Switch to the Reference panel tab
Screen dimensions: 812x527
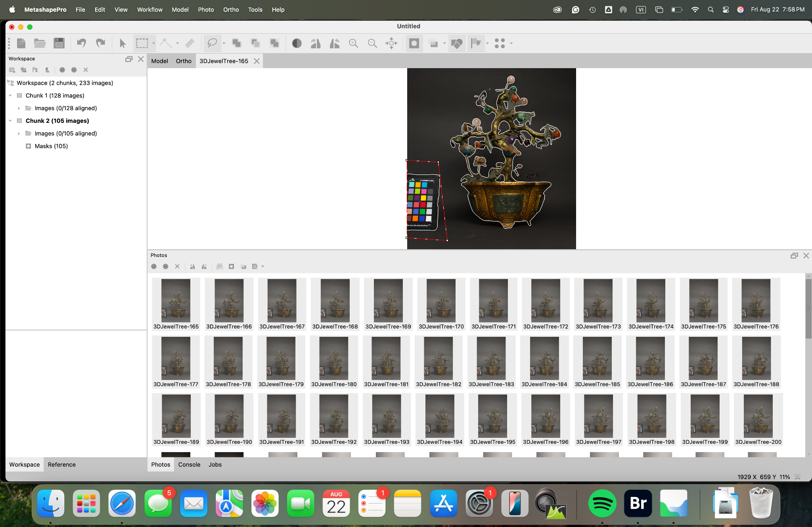click(61, 464)
